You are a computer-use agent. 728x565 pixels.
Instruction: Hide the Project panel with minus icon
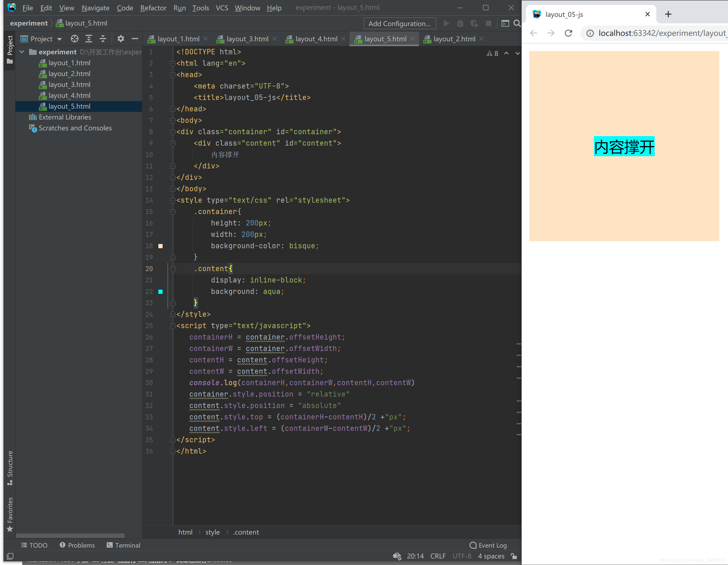pos(135,39)
